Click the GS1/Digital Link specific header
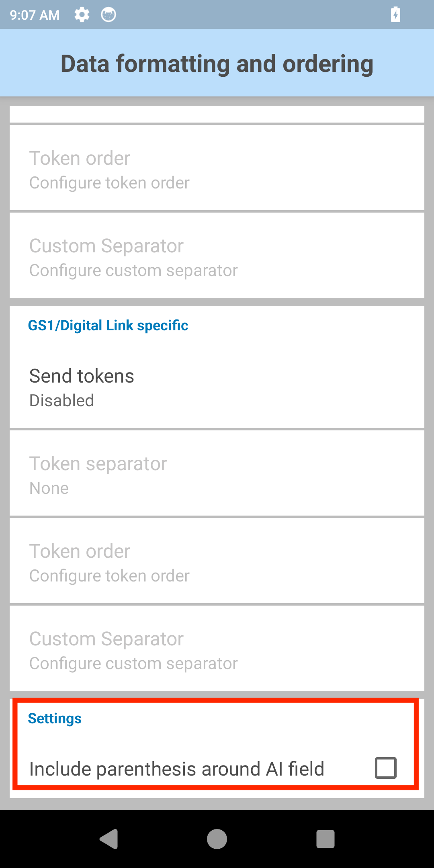Viewport: 434px width, 868px height. click(108, 325)
